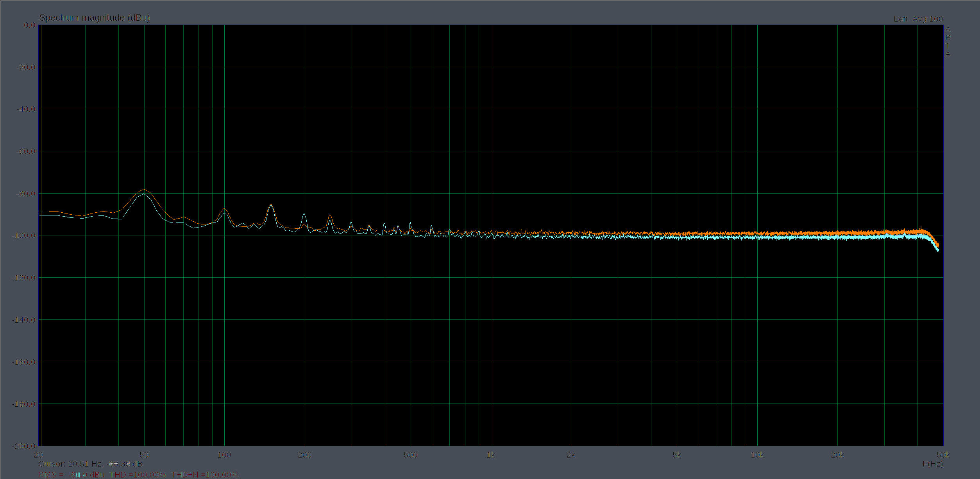
Task: Click the 'F(Hz)' axis unit label
Action: coord(933,464)
